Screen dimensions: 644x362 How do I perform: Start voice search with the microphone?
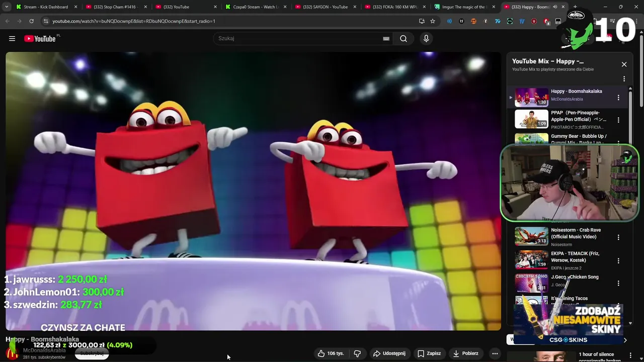(426, 39)
